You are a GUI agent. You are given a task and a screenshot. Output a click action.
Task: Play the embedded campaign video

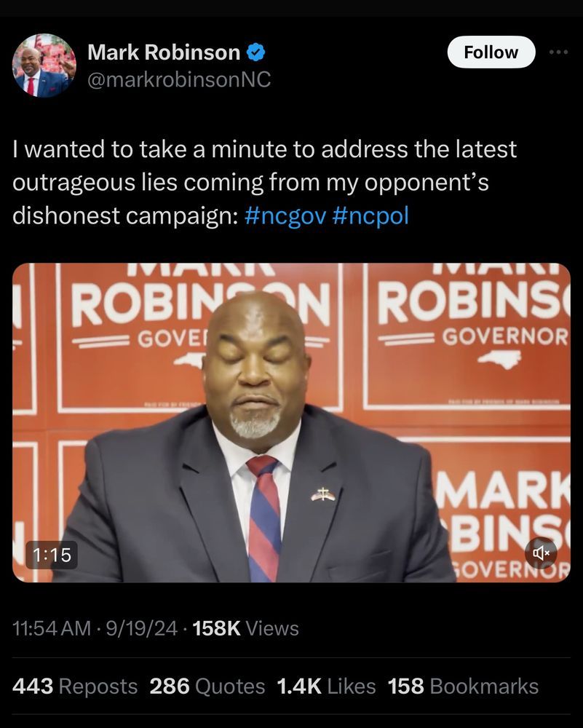click(x=291, y=422)
